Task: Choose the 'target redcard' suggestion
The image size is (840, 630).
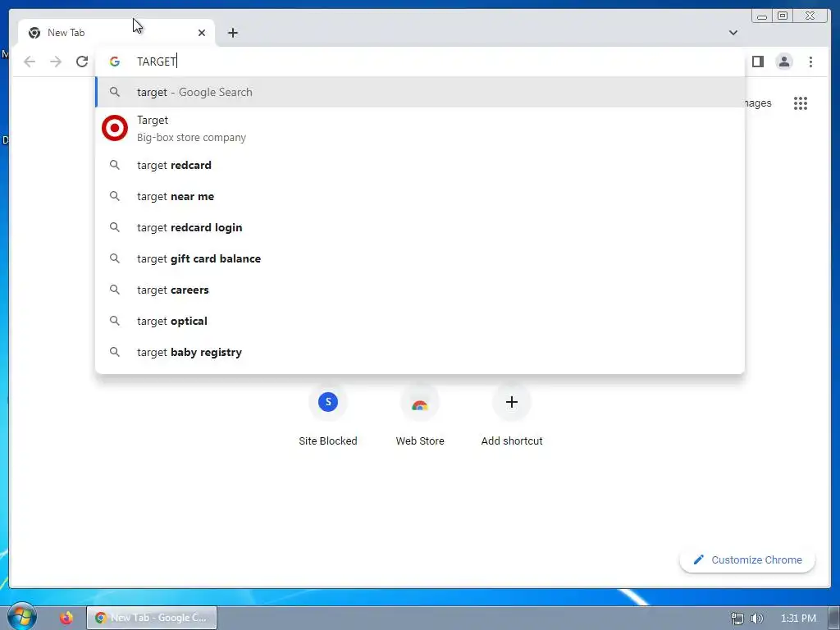Action: (x=420, y=165)
